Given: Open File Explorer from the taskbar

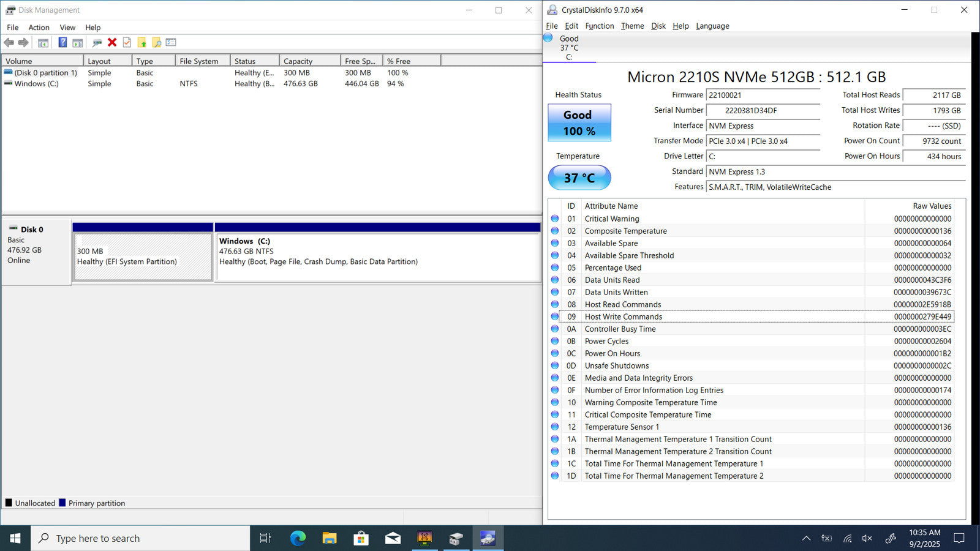Looking at the screenshot, I should [x=330, y=538].
